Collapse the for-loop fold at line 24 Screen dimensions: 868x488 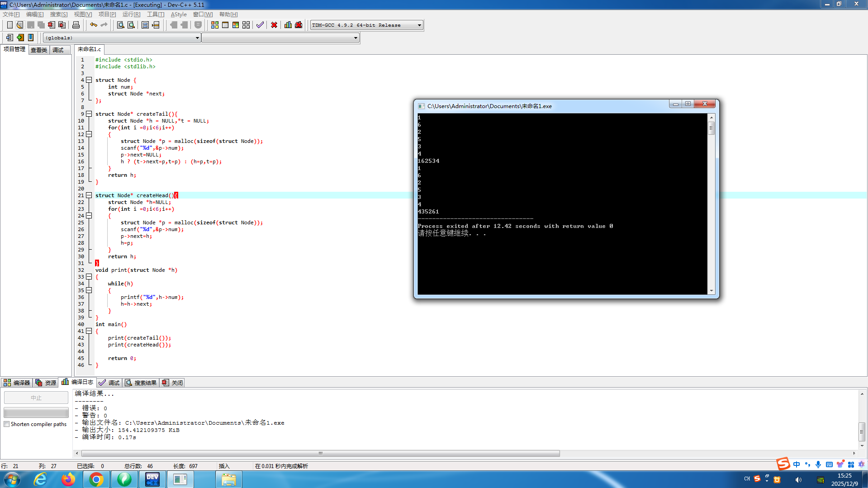pyautogui.click(x=89, y=216)
